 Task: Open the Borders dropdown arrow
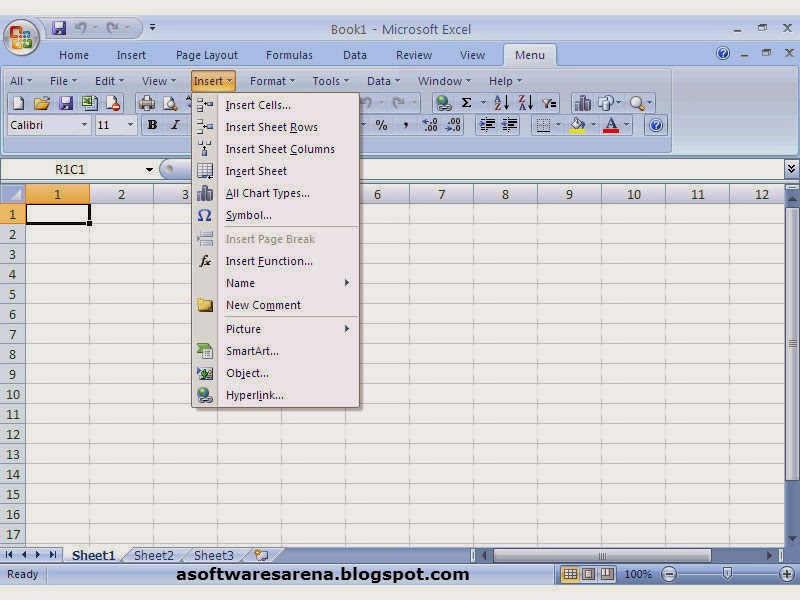coord(558,125)
